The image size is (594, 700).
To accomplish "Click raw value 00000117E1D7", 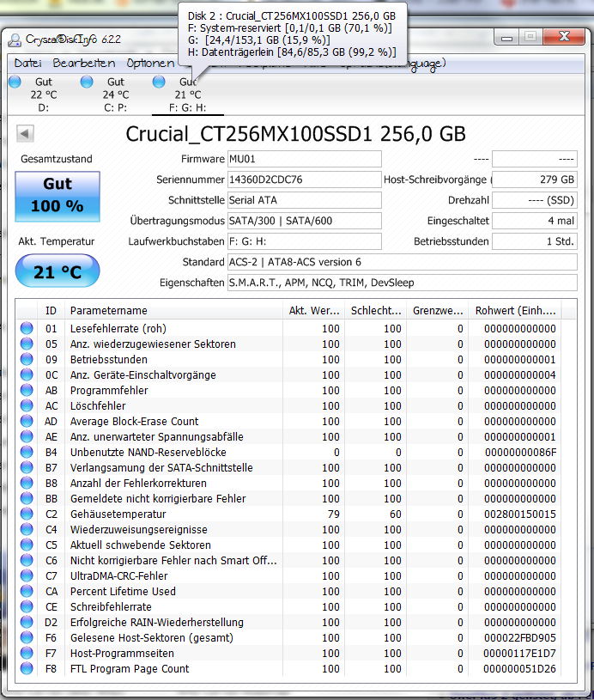I will (519, 653).
